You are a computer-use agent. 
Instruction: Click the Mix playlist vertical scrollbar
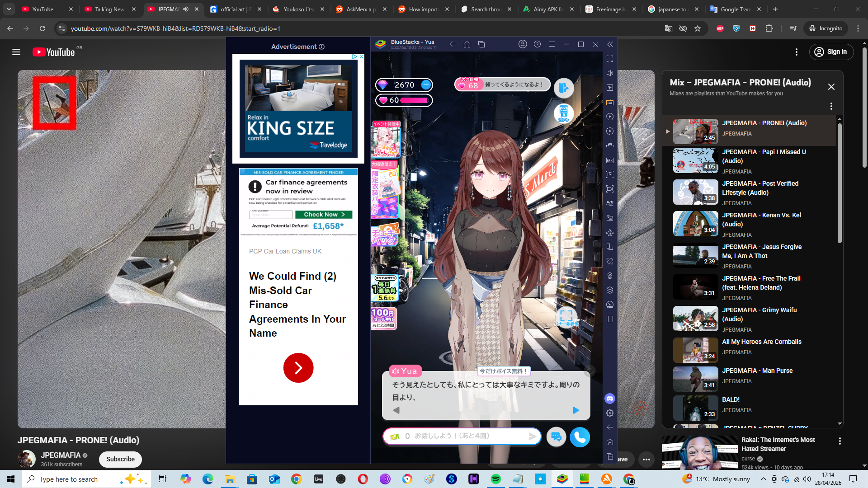(x=840, y=183)
